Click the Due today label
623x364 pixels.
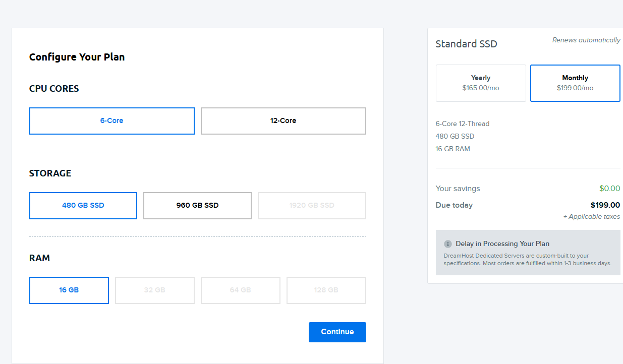[455, 205]
